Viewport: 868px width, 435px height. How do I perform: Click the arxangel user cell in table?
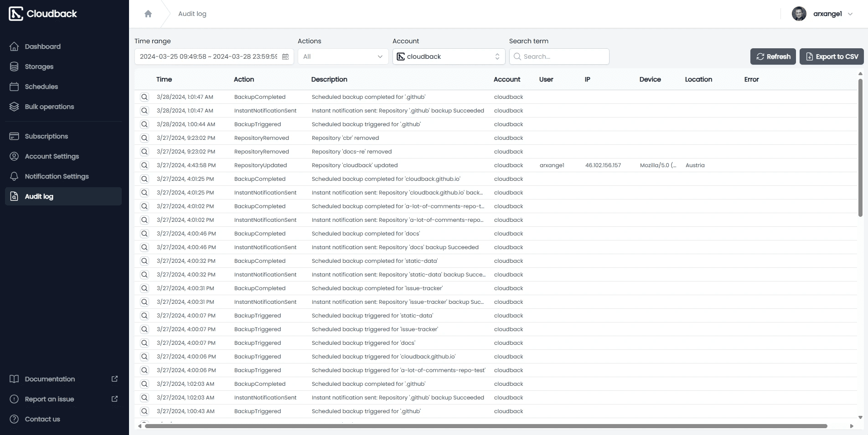552,165
